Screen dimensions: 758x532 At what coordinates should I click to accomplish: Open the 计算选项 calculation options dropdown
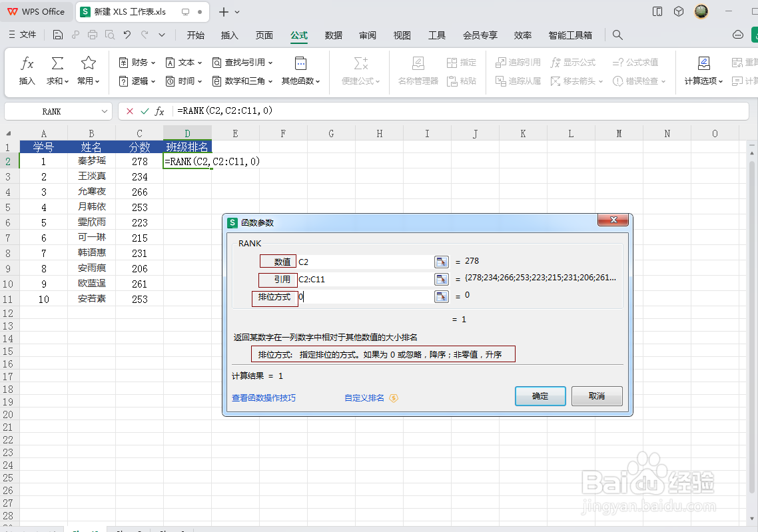pyautogui.click(x=703, y=70)
